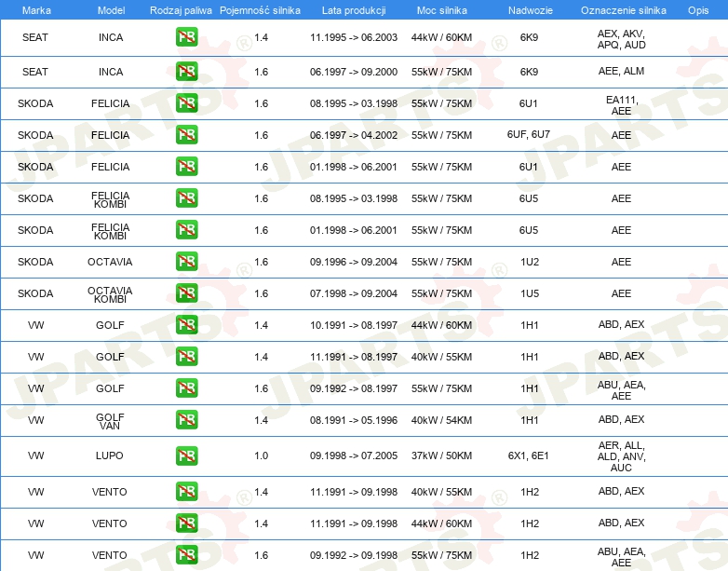Screen dimensions: 728x571
Task: Select the date range 11.1991 -> 08.1997
Action: click(354, 357)
